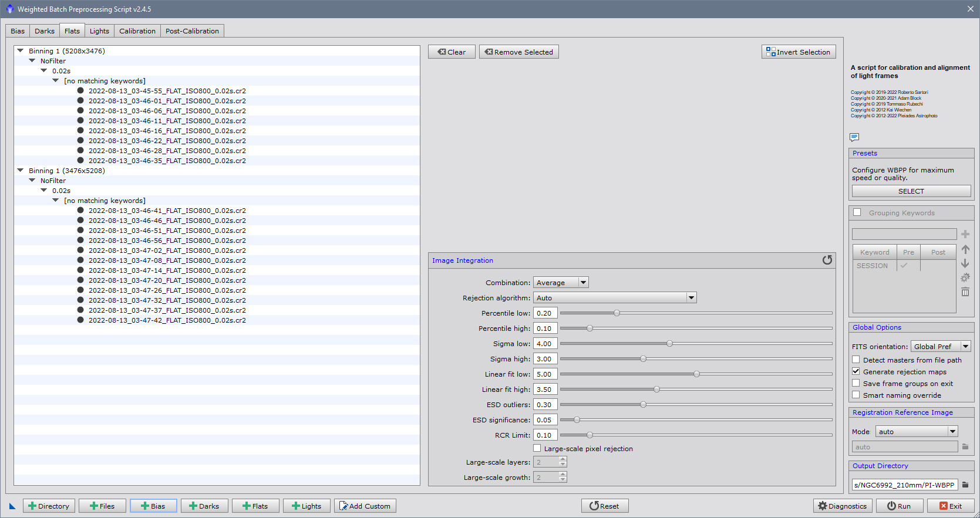The width and height of the screenshot is (980, 518).
Task: Click the Pre checkmark in the SESSION row
Action: coord(904,266)
